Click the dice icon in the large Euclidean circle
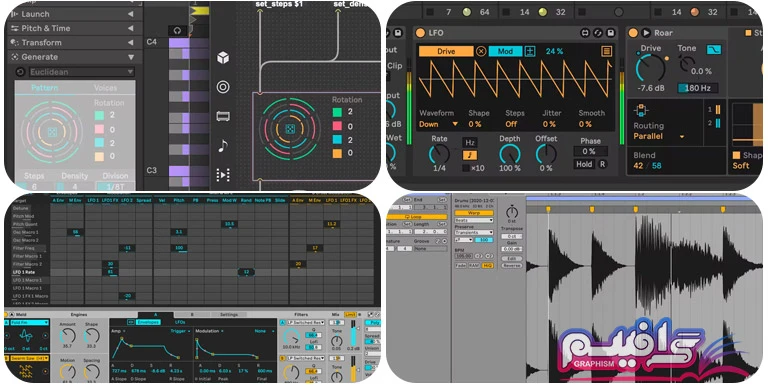This screenshot has width=768, height=386. pos(290,129)
